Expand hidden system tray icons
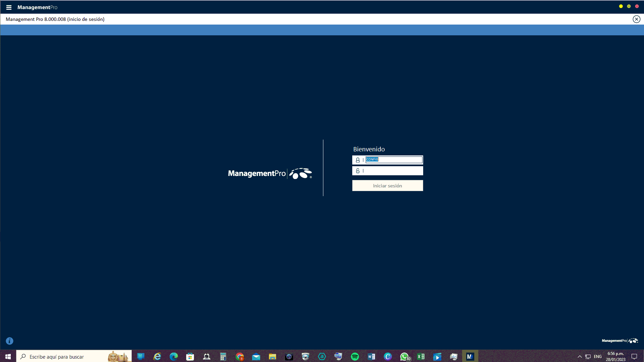 point(579,357)
